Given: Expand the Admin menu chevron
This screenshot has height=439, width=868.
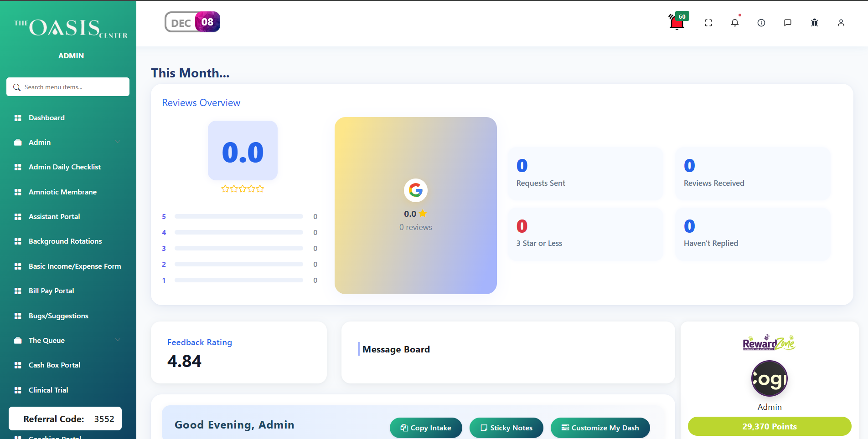Looking at the screenshot, I should pyautogui.click(x=118, y=142).
